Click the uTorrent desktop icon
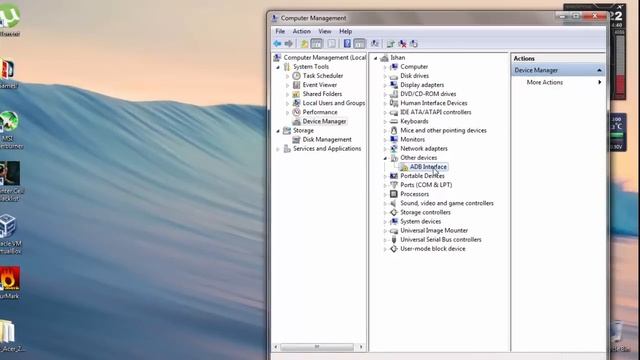Screen dimensions: 640x360 (x=10, y=16)
